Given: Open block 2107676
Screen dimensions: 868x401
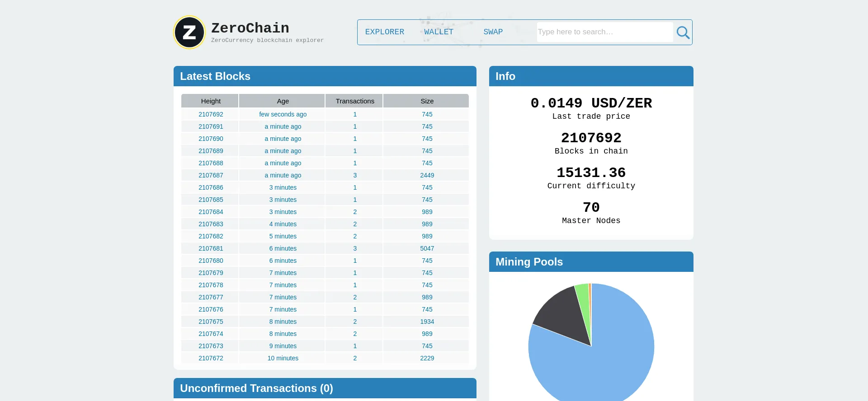Looking at the screenshot, I should pyautogui.click(x=211, y=309).
